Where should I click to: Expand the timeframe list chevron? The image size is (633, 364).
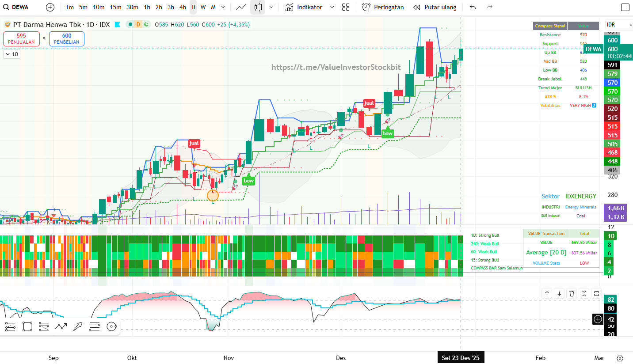[223, 7]
